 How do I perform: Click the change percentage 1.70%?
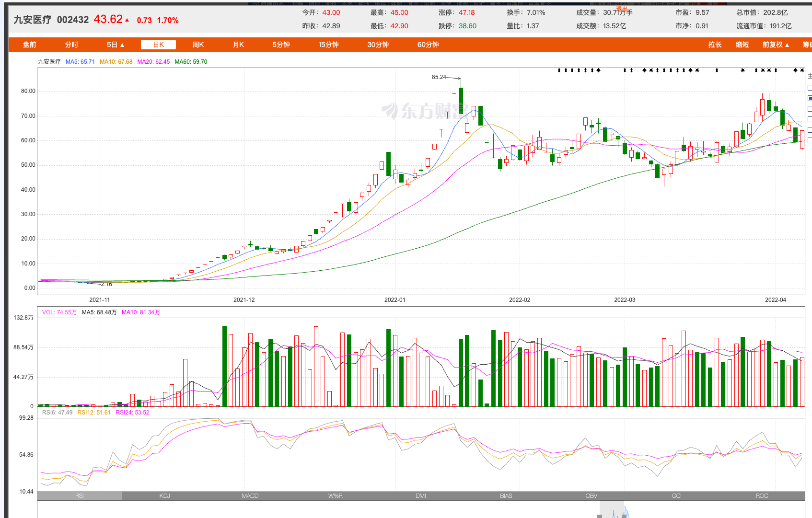coord(168,20)
